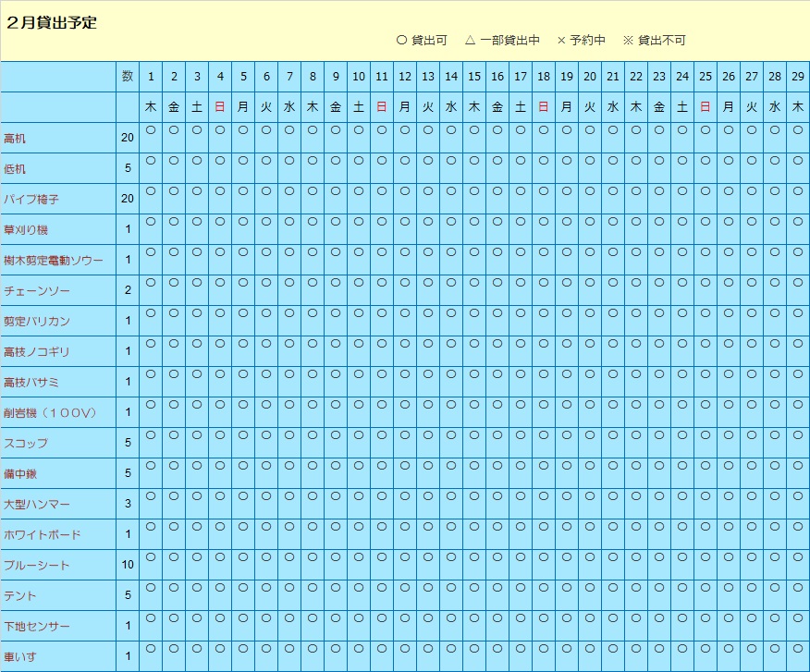
Task: Choose ホワイトボード circle on day 2
Action: click(174, 527)
